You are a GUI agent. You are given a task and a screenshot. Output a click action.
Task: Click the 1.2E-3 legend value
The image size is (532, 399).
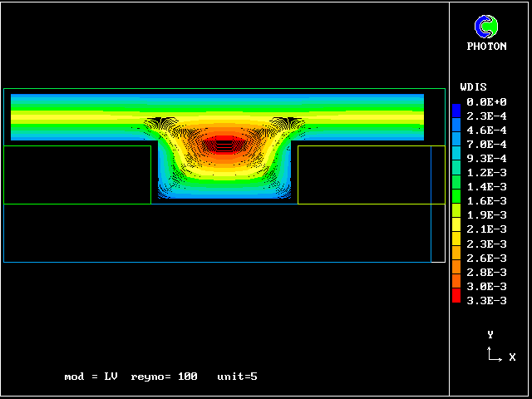click(486, 172)
